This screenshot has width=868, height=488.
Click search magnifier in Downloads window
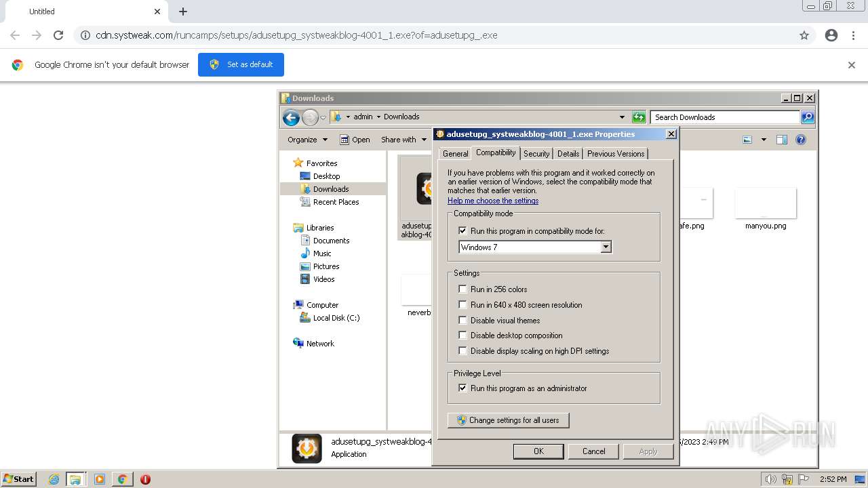tap(808, 117)
